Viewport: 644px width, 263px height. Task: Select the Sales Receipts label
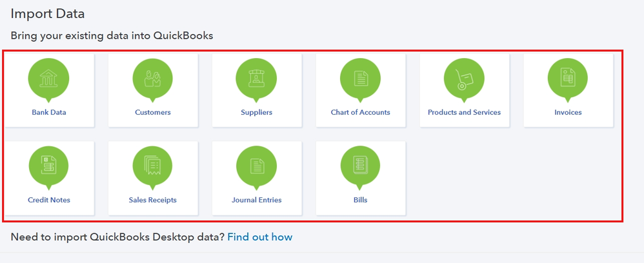(153, 200)
